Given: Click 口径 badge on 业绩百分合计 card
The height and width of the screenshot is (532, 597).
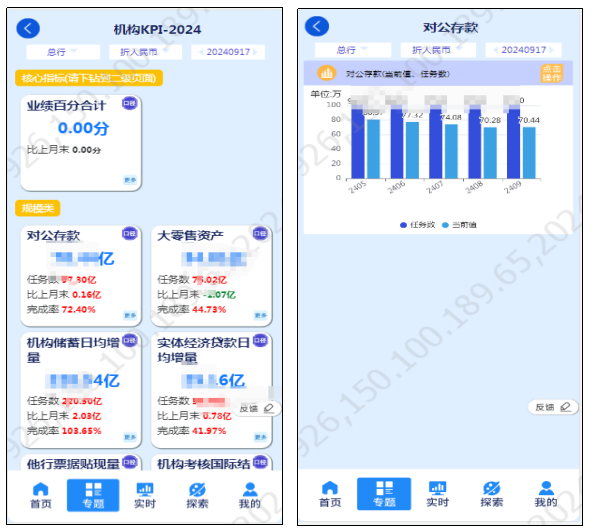Looking at the screenshot, I should tap(129, 103).
